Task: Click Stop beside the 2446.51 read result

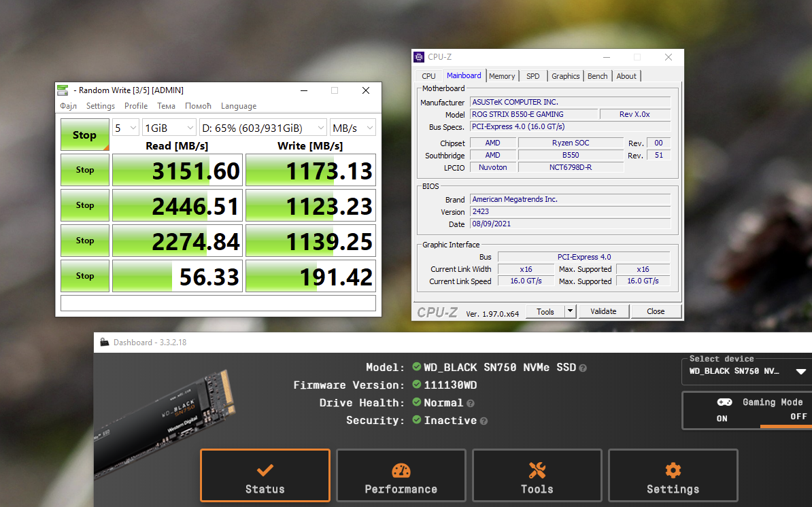Action: tap(85, 205)
